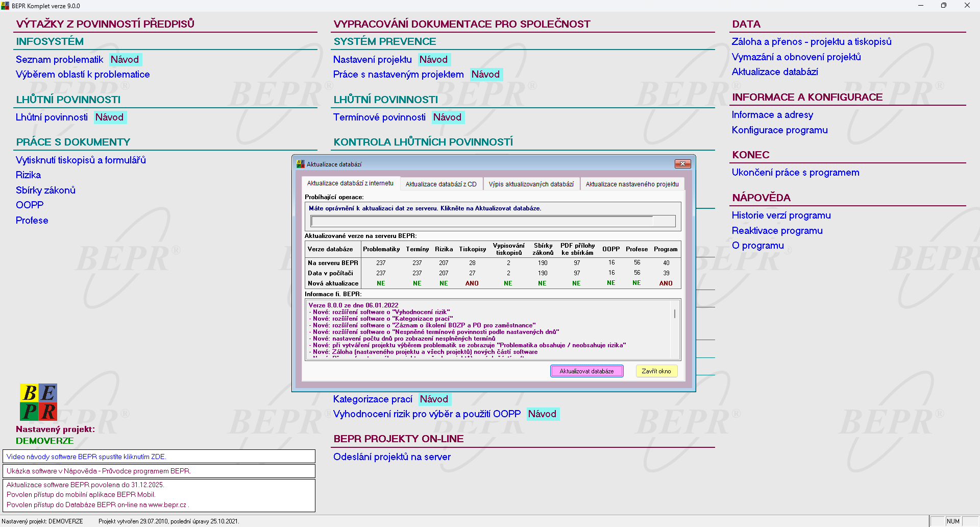
Task: Open Návod next to Kategorizace prací
Action: [434, 399]
